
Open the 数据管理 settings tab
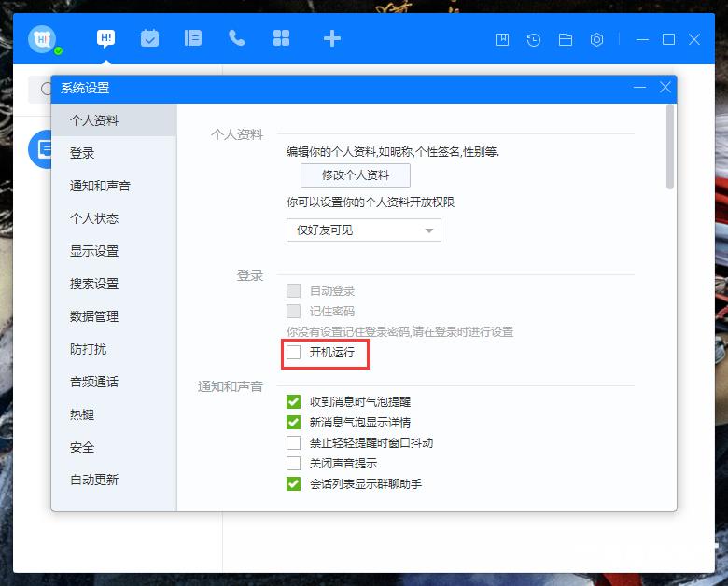[114, 316]
